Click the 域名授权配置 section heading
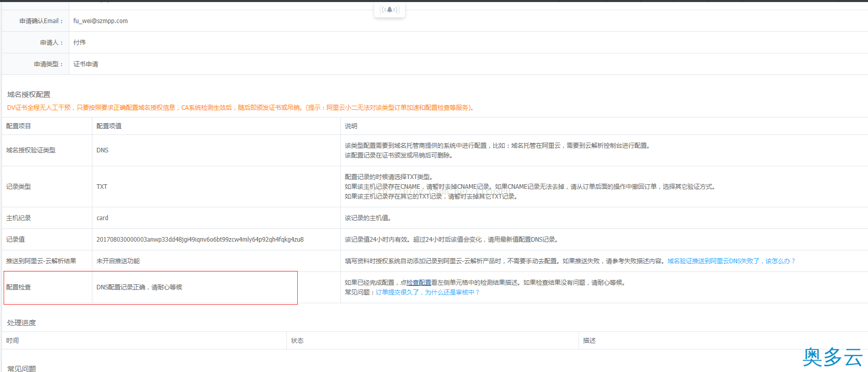 point(29,94)
